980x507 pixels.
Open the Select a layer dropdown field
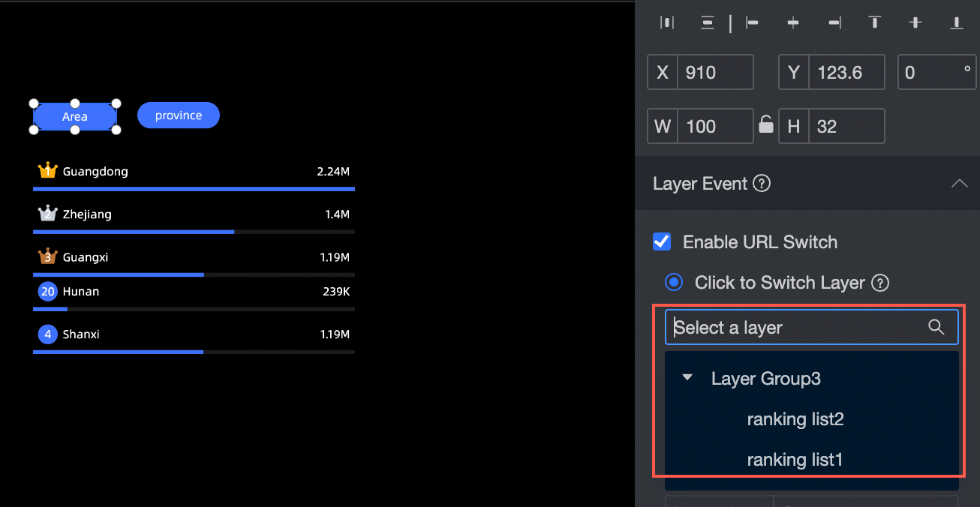pos(811,327)
